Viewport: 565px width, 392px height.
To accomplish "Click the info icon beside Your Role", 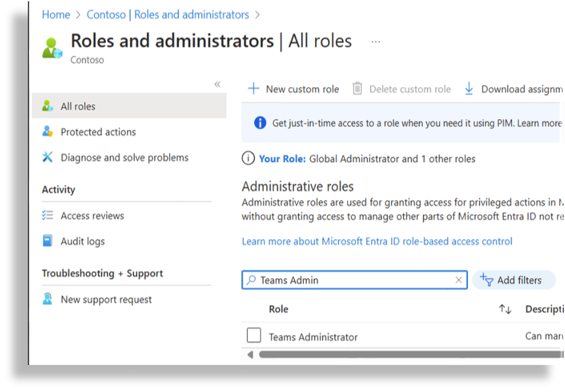I will pos(248,159).
